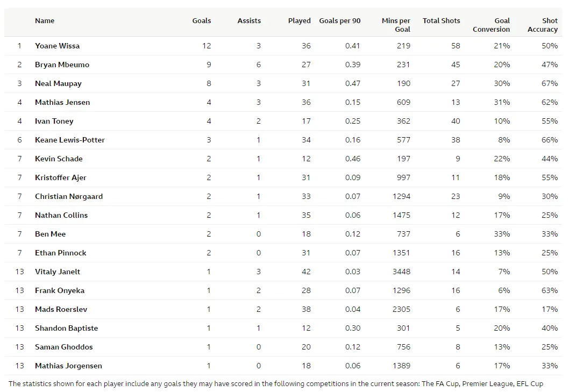The height and width of the screenshot is (392, 569).
Task: Click the Name column header
Action: [x=45, y=21]
